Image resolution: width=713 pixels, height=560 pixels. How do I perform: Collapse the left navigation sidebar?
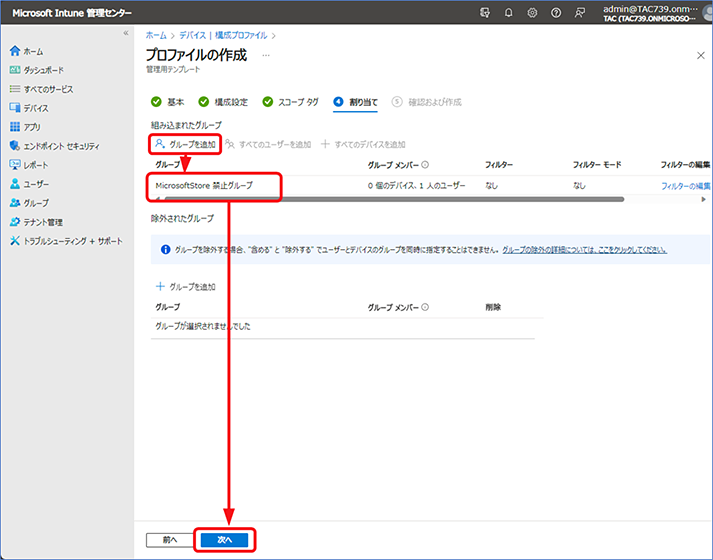[x=126, y=33]
